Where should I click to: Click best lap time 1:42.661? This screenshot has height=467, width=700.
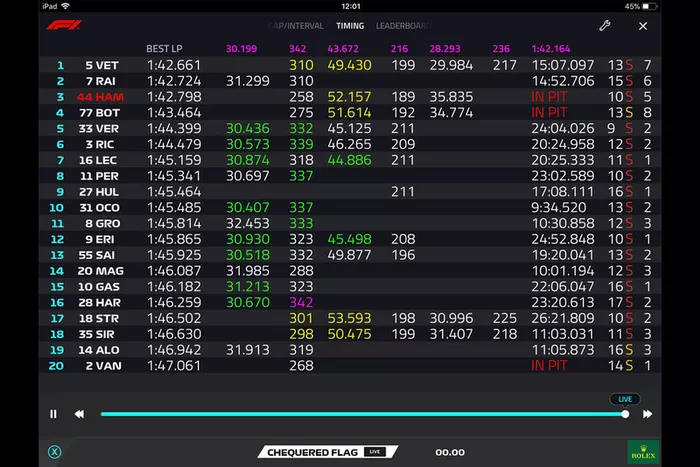click(x=174, y=65)
